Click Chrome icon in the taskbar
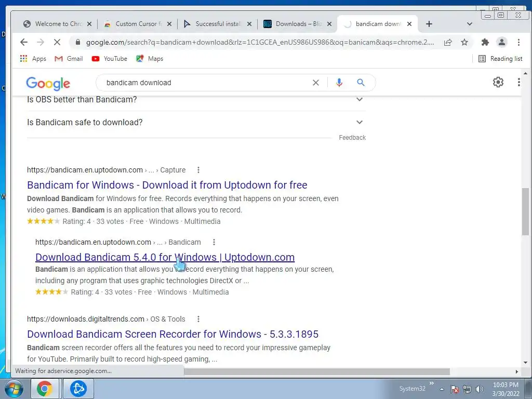532x399 pixels. (x=45, y=389)
